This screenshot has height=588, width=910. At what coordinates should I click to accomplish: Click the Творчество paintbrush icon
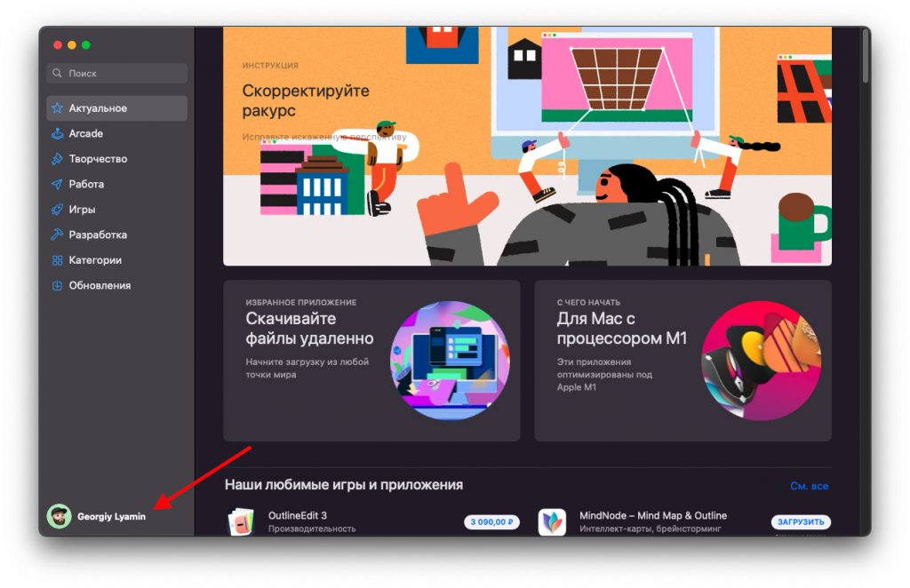pyautogui.click(x=57, y=159)
